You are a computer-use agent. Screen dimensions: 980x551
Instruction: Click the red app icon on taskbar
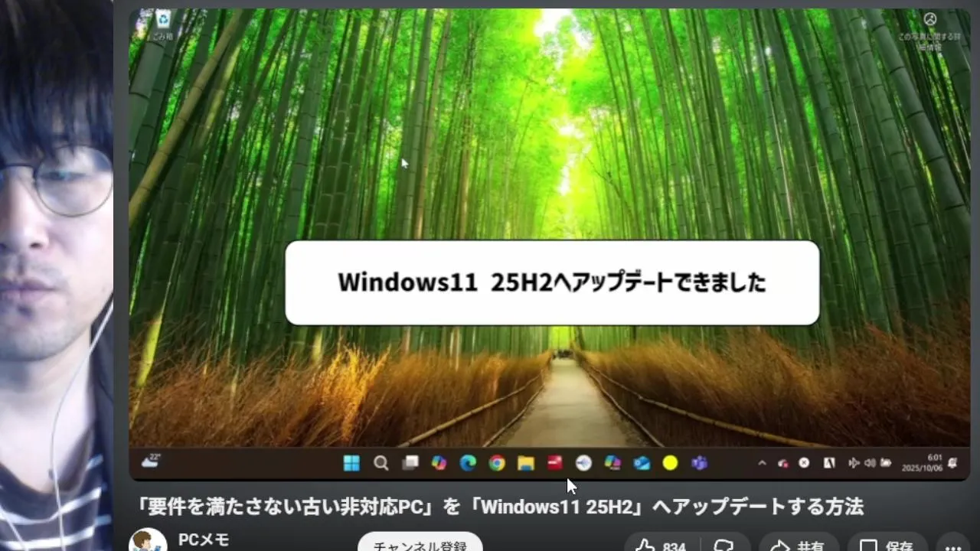[555, 462]
